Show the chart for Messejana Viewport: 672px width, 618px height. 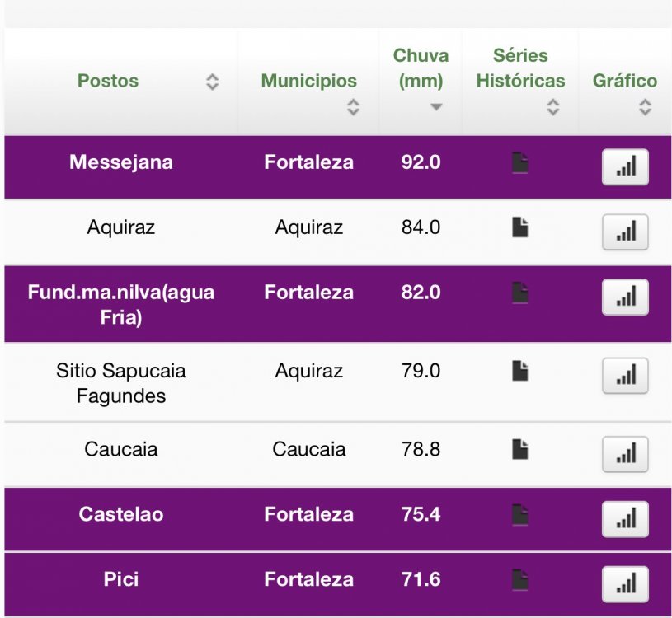click(x=625, y=167)
